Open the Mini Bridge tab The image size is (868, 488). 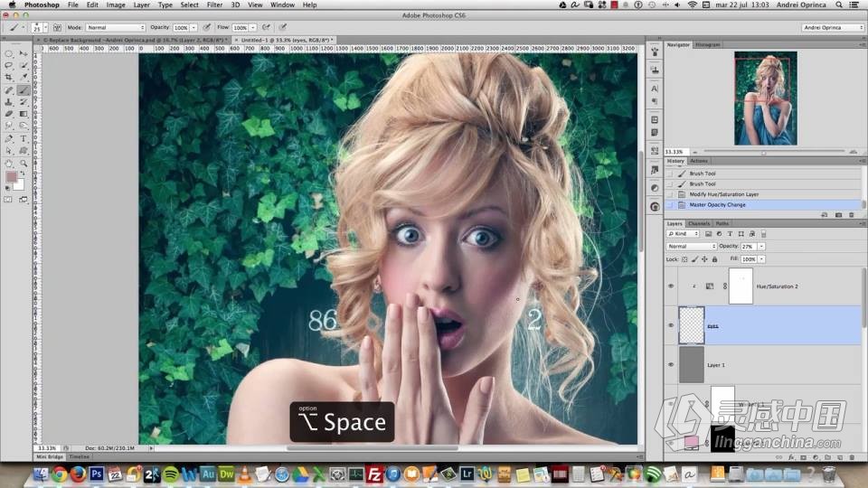50,457
